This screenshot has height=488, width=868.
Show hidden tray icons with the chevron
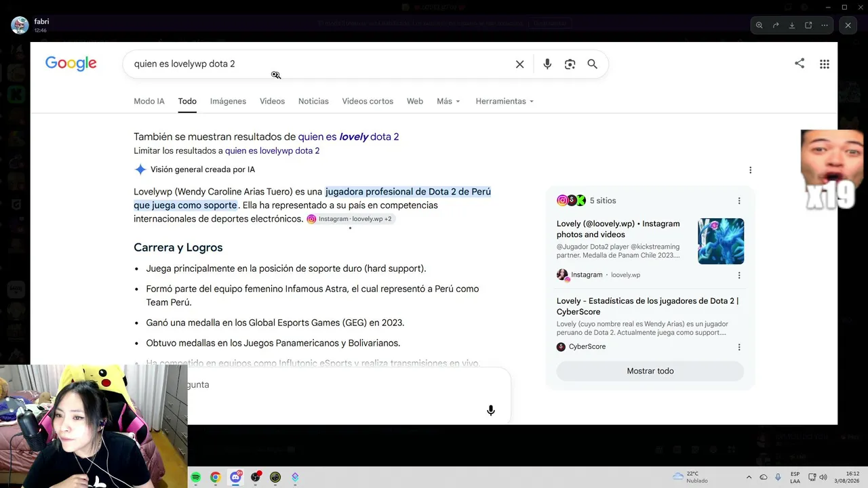click(749, 477)
